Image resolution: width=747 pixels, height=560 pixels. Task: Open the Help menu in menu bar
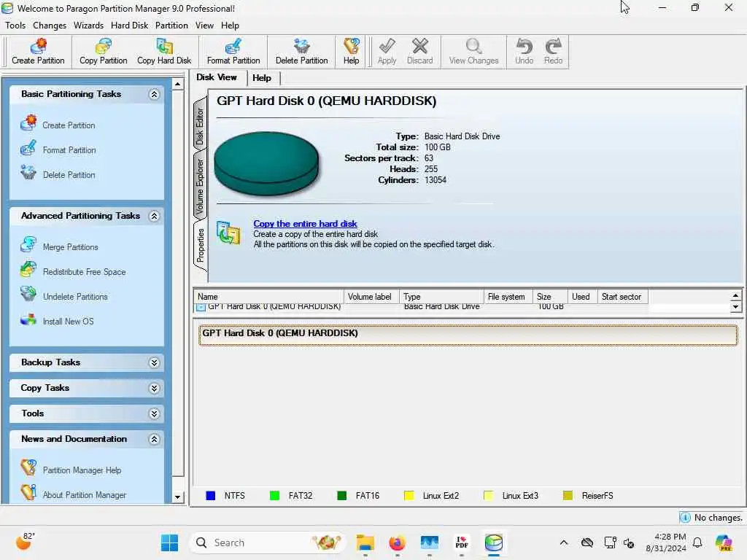click(x=230, y=26)
